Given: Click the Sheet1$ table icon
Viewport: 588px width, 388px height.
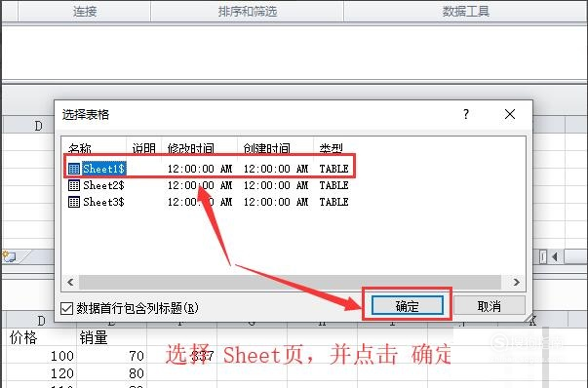Looking at the screenshot, I should pos(74,169).
